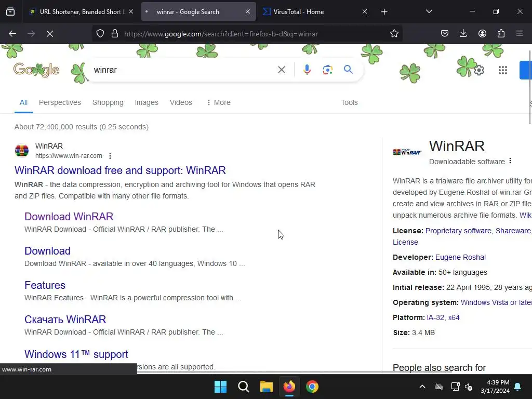Go back using the back arrow
The width and height of the screenshot is (532, 399).
click(x=12, y=34)
